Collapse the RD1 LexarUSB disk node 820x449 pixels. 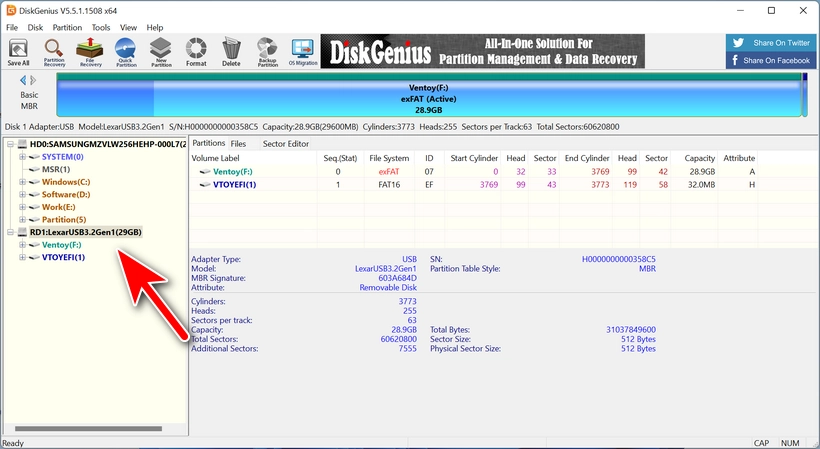[10, 232]
